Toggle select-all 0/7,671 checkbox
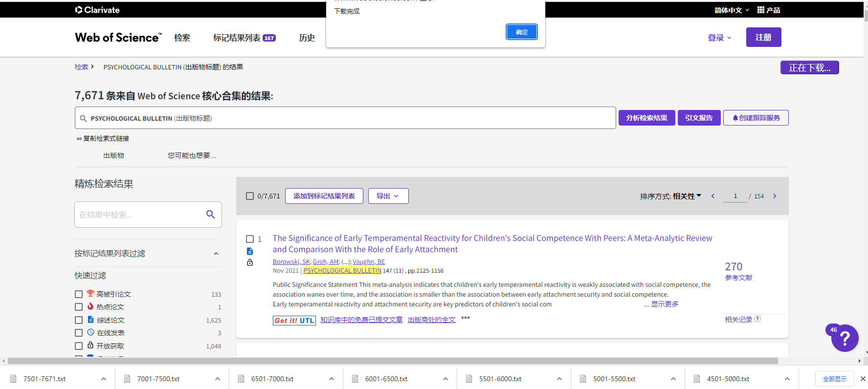 tap(250, 196)
